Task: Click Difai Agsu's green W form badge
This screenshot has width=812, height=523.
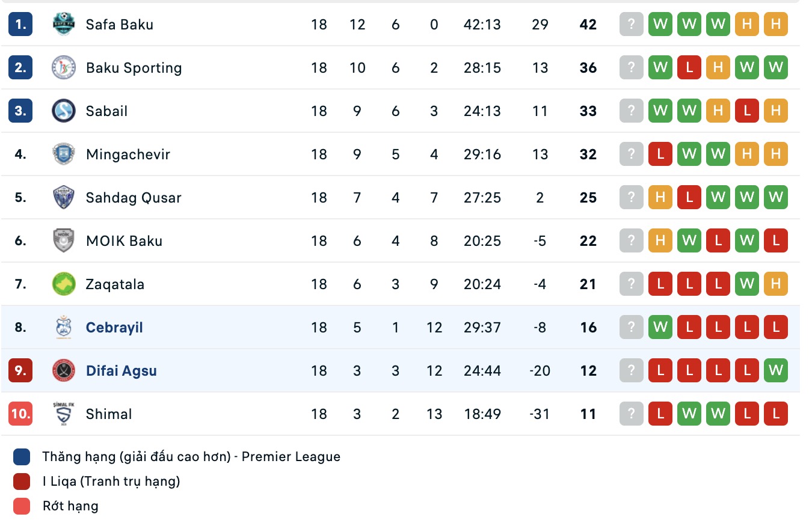Action: [x=775, y=371]
